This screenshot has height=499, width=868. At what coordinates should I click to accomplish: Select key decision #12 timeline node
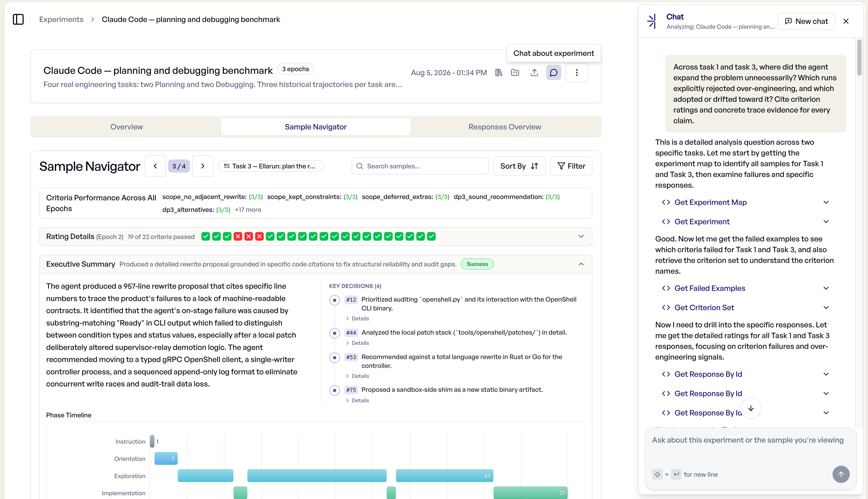pos(334,300)
